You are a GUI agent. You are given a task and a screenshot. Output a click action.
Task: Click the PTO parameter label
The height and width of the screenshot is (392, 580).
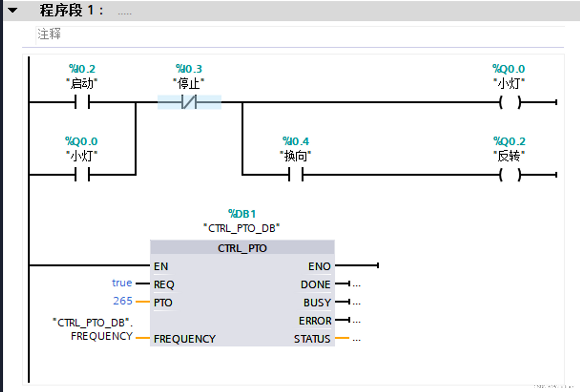[x=163, y=302]
